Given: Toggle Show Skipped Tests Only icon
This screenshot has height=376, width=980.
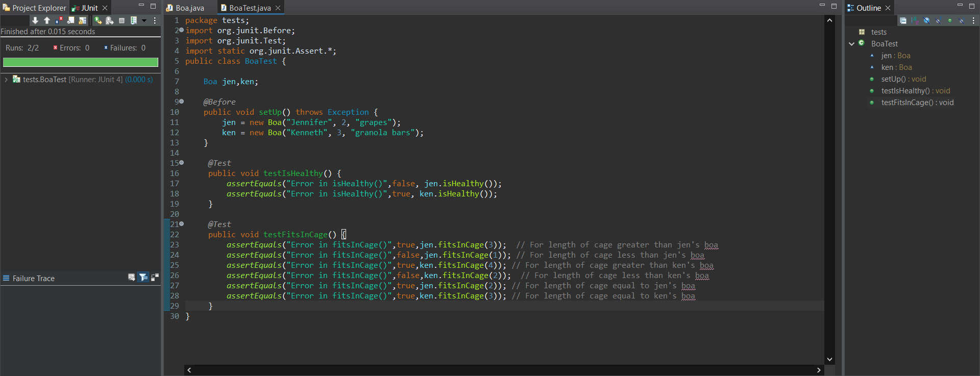Looking at the screenshot, I should tap(70, 20).
